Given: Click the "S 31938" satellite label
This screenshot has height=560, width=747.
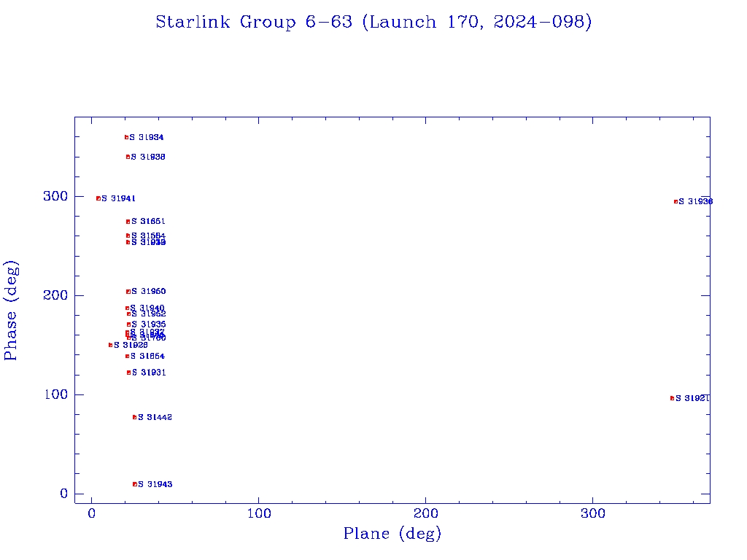Looking at the screenshot, I should coord(148,157).
